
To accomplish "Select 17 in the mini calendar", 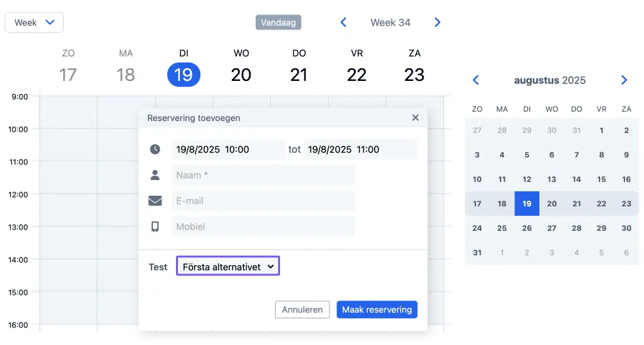I will pos(477,203).
